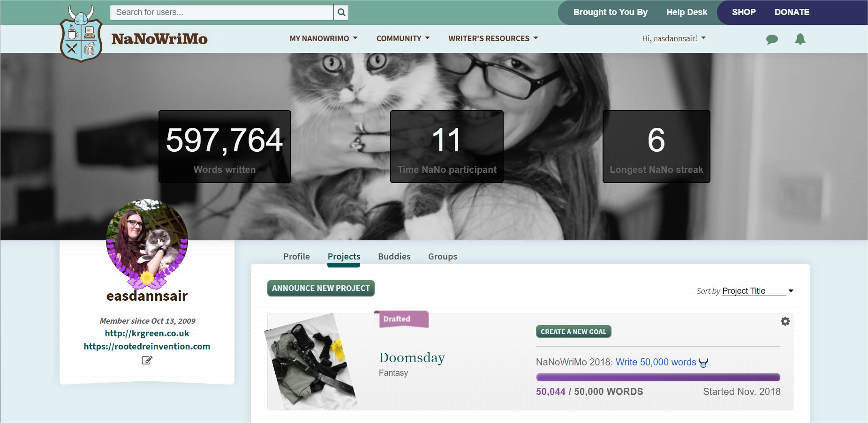The height and width of the screenshot is (423, 868).
Task: Click Announce New Project button
Action: click(321, 288)
